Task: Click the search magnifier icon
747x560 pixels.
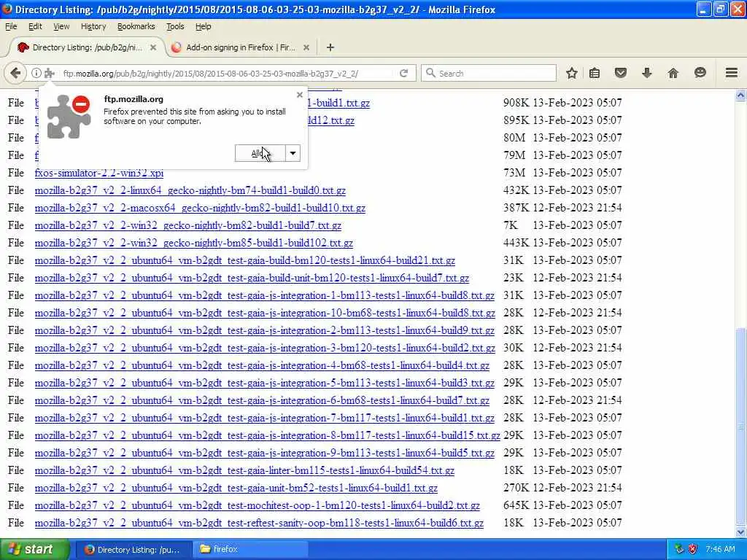Action: (x=430, y=73)
